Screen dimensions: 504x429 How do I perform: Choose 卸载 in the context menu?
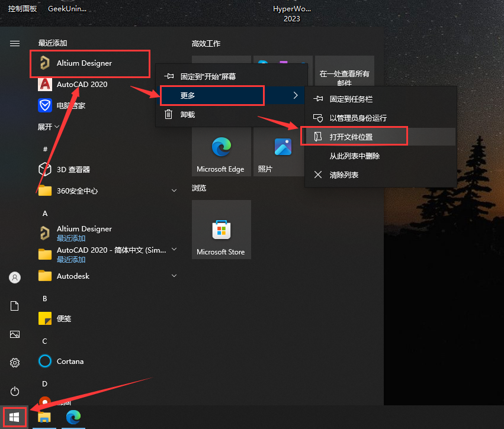[230, 114]
